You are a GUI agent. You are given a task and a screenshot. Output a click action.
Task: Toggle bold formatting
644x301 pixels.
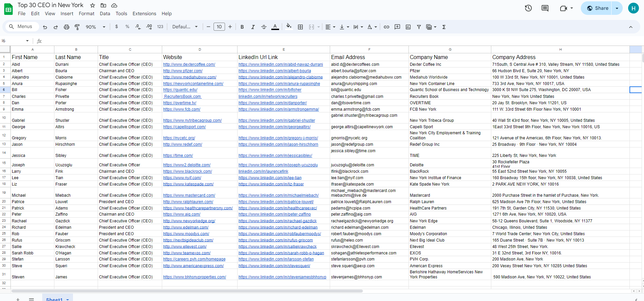[x=242, y=27]
